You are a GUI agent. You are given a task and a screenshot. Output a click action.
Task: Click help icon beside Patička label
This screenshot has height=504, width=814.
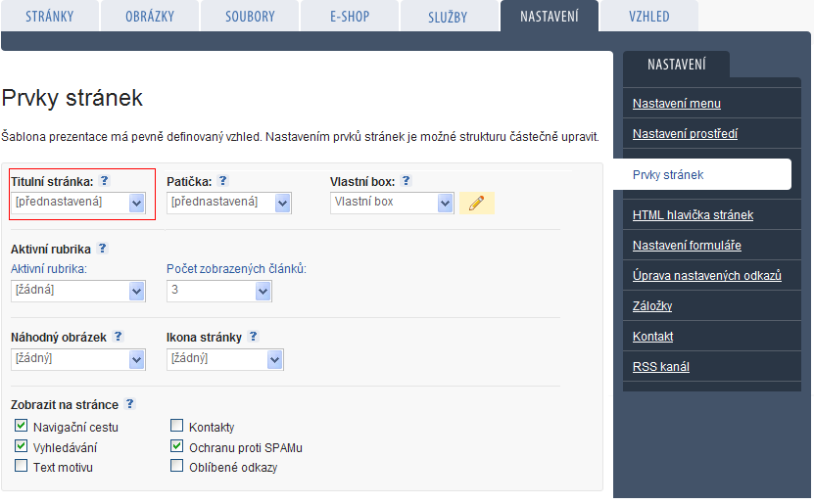pyautogui.click(x=222, y=180)
